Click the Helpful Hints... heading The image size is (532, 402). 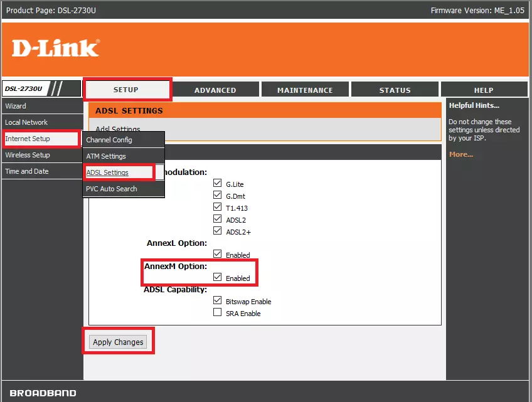pos(474,105)
